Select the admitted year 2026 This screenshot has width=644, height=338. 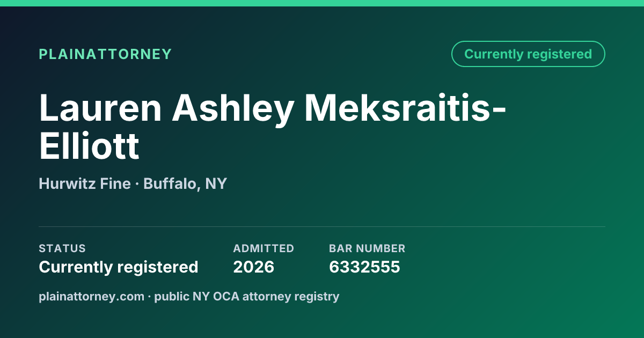[254, 267]
